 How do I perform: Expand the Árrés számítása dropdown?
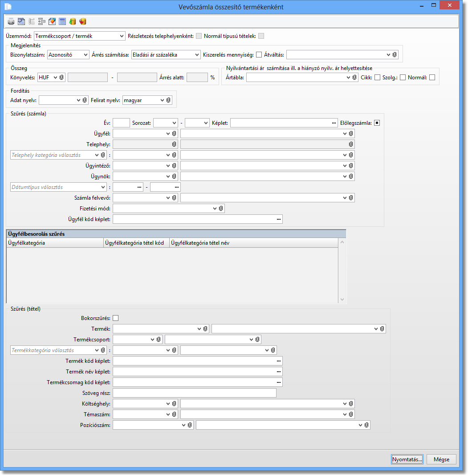[197, 55]
